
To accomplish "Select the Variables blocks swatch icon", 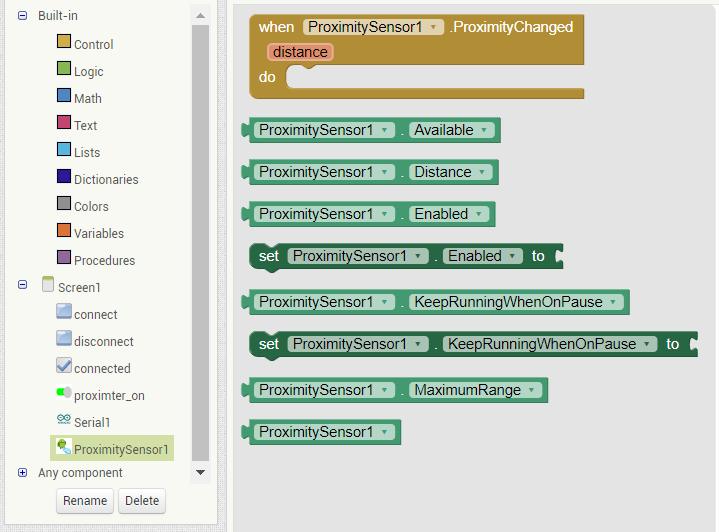I will coord(64,230).
